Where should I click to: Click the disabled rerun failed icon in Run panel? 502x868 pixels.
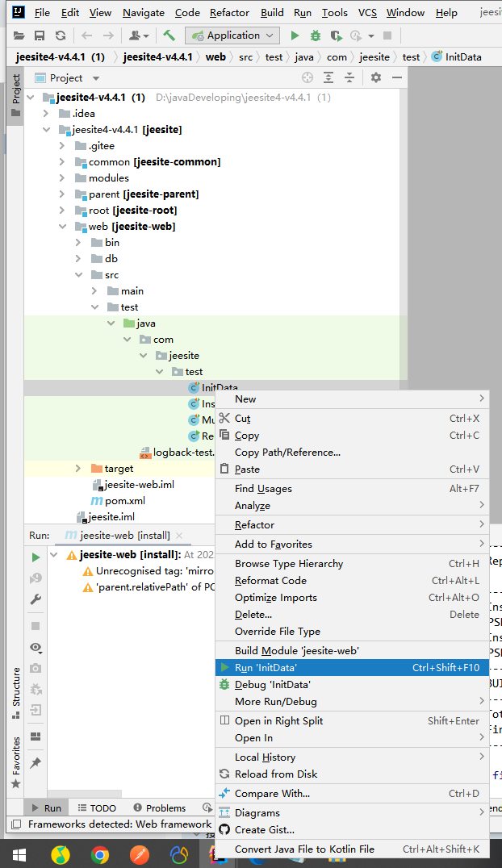click(x=36, y=578)
